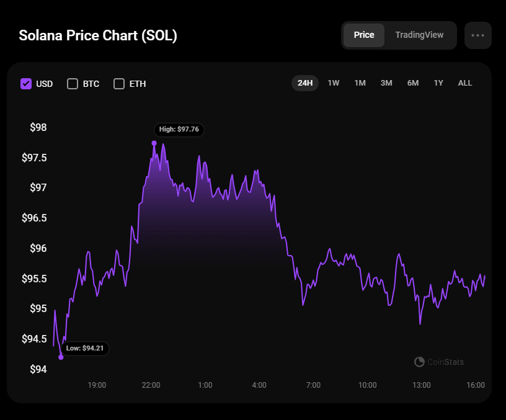Display ALL time price history
Image resolution: width=506 pixels, height=420 pixels.
point(465,83)
